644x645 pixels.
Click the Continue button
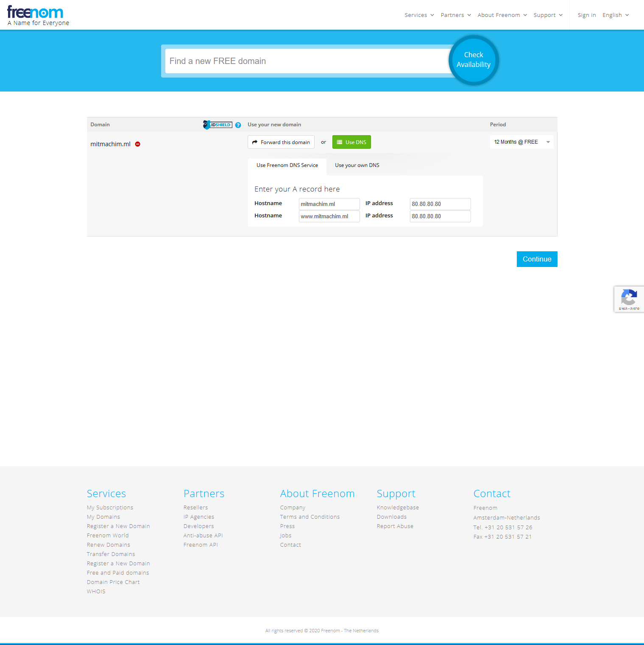click(x=537, y=259)
